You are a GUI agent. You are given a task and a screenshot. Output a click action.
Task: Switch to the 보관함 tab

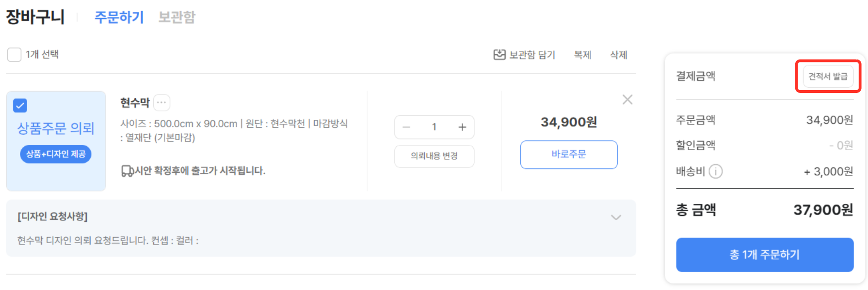pos(177,17)
